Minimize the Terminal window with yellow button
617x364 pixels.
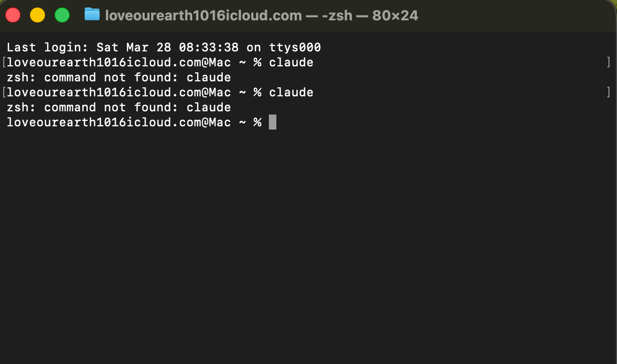tap(37, 15)
